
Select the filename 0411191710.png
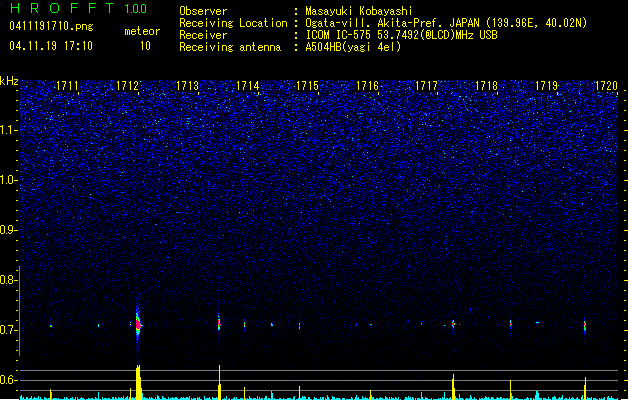[51, 26]
